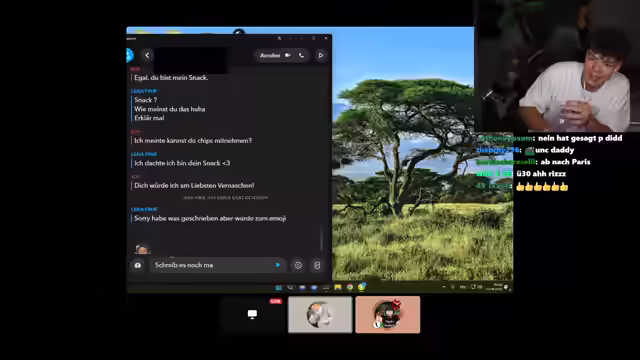Open File Explorer from the taskbar

pyautogui.click(x=338, y=287)
